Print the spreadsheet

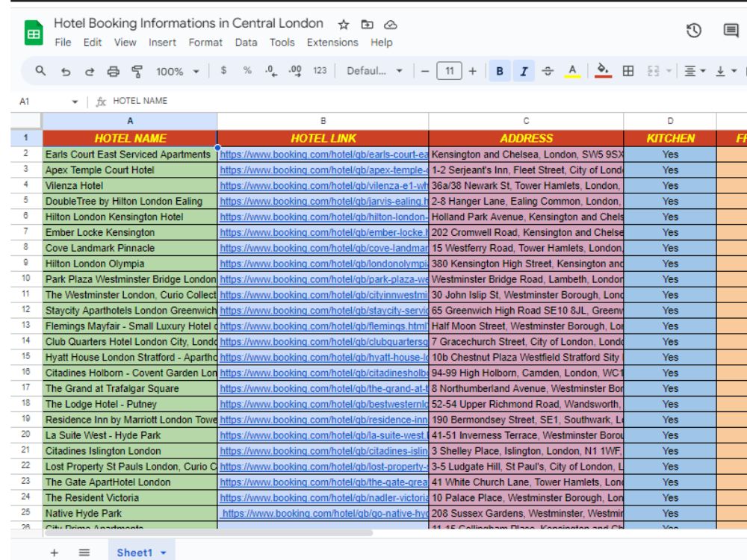[113, 72]
